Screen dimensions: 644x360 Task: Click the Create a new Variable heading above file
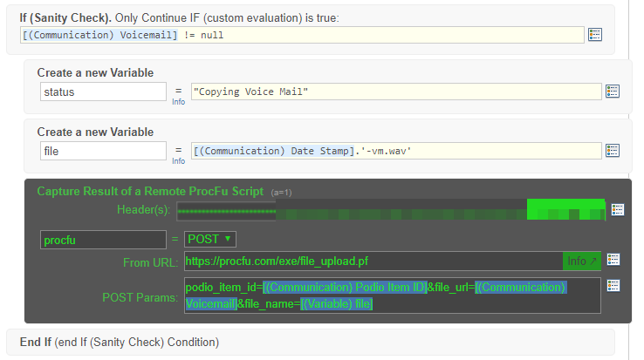click(95, 132)
